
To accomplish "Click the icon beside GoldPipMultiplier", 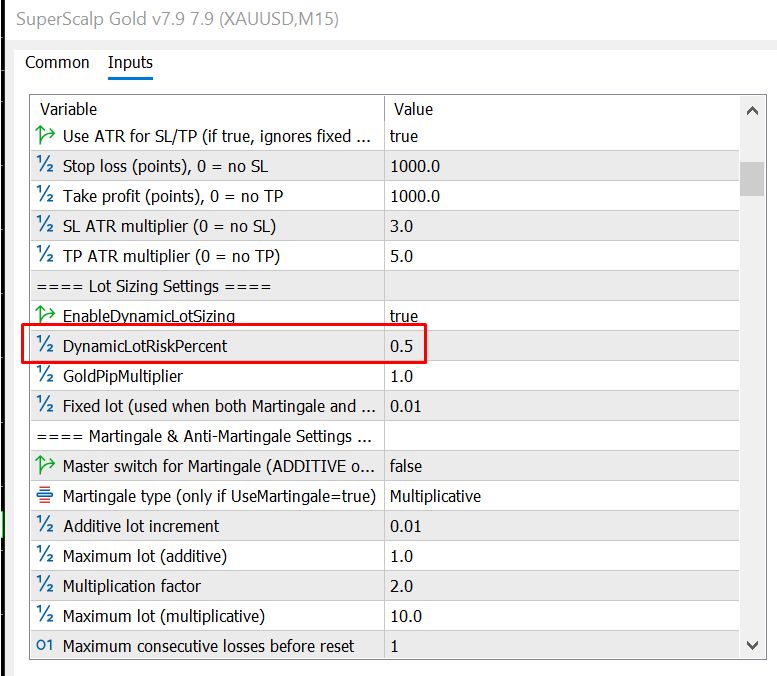I will (45, 375).
